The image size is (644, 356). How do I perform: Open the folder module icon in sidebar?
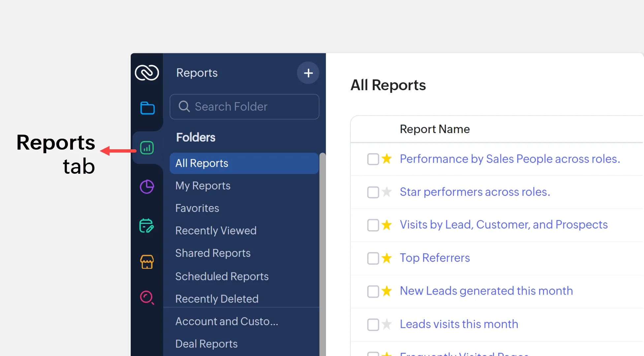pyautogui.click(x=147, y=108)
